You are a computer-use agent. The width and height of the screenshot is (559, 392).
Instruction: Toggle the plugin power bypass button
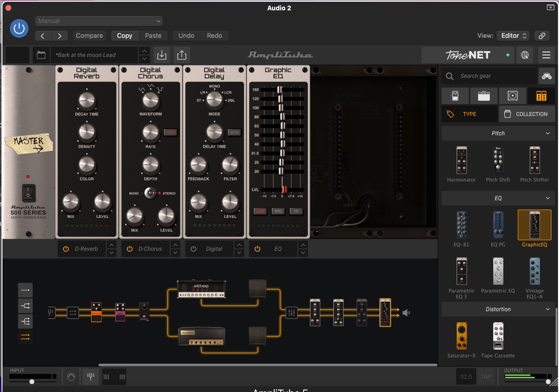pyautogui.click(x=19, y=28)
